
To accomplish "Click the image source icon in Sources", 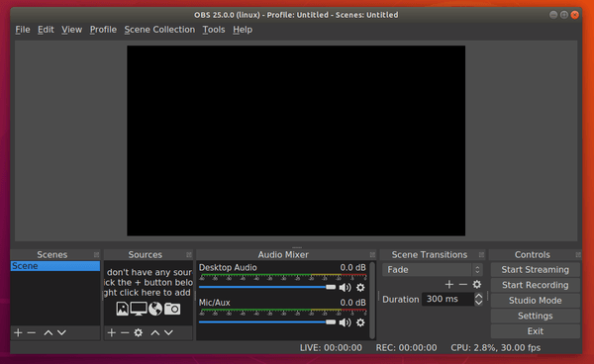I will point(122,309).
